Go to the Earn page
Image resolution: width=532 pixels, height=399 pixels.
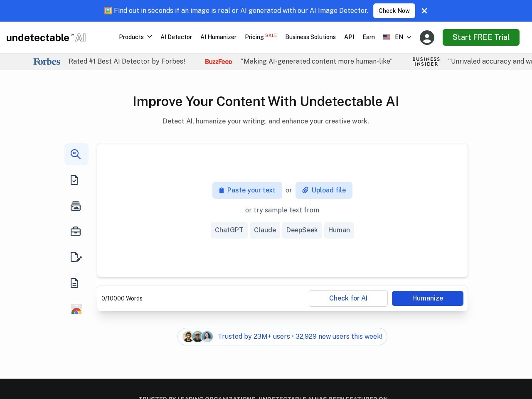(x=369, y=37)
